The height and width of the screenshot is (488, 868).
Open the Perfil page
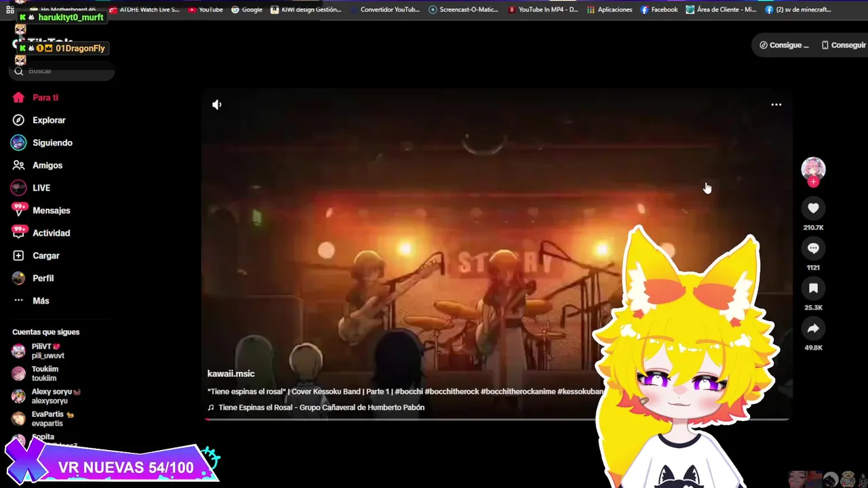pos(33,279)
